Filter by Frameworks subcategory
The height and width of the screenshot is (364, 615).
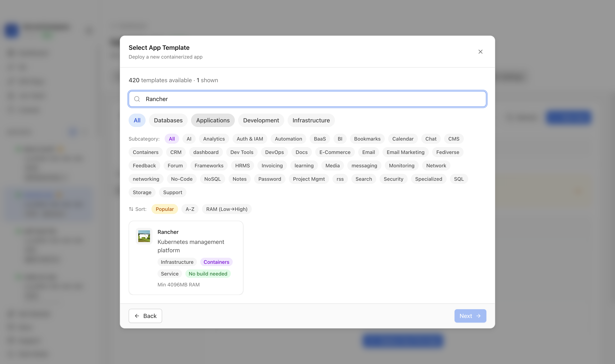coord(209,165)
